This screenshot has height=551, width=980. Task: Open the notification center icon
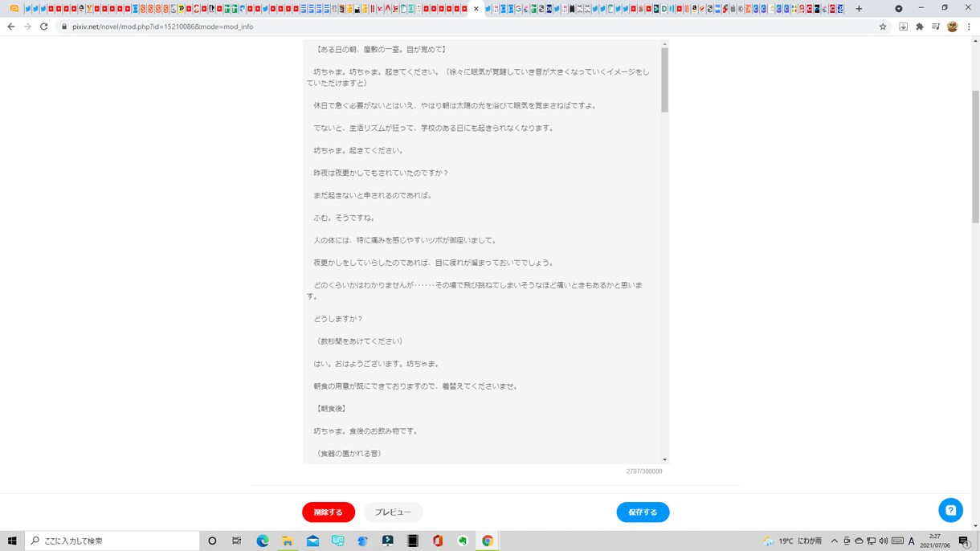pyautogui.click(x=964, y=541)
